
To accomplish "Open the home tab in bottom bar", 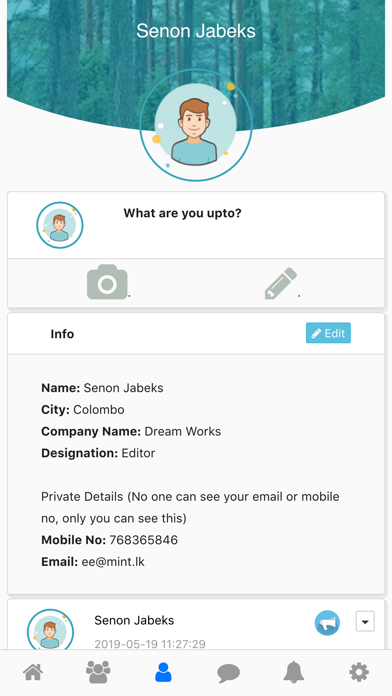I will 34,672.
